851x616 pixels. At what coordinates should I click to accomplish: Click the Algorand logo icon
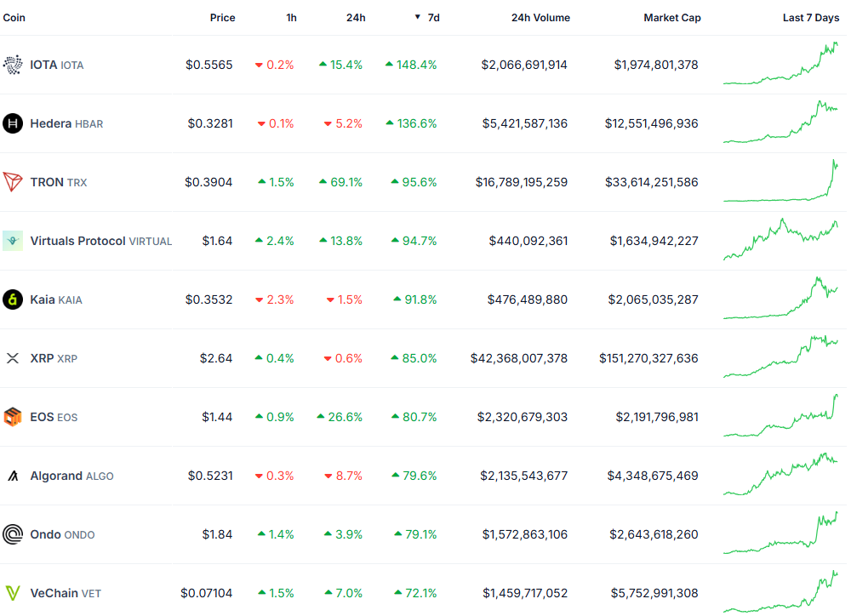pyautogui.click(x=13, y=476)
